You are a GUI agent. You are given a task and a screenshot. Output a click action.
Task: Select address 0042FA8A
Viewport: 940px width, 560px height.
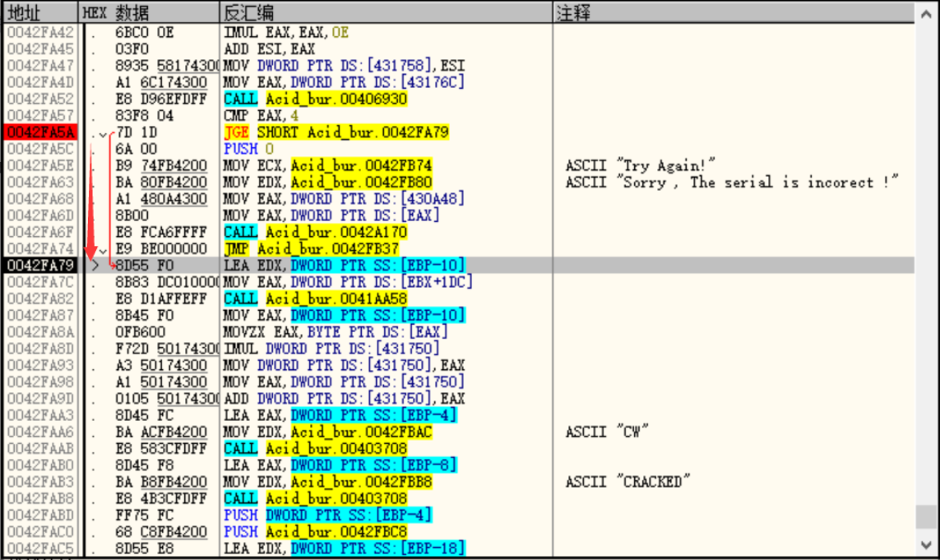[x=40, y=332]
